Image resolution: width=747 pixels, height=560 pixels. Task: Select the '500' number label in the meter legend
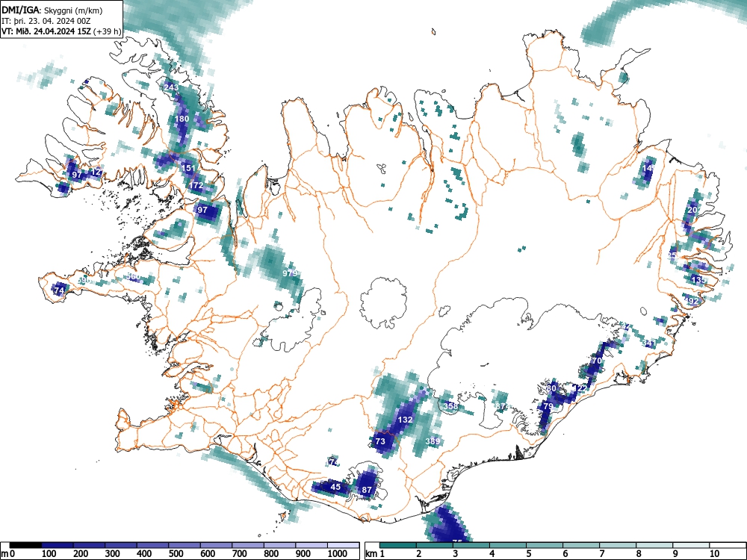[176, 554]
